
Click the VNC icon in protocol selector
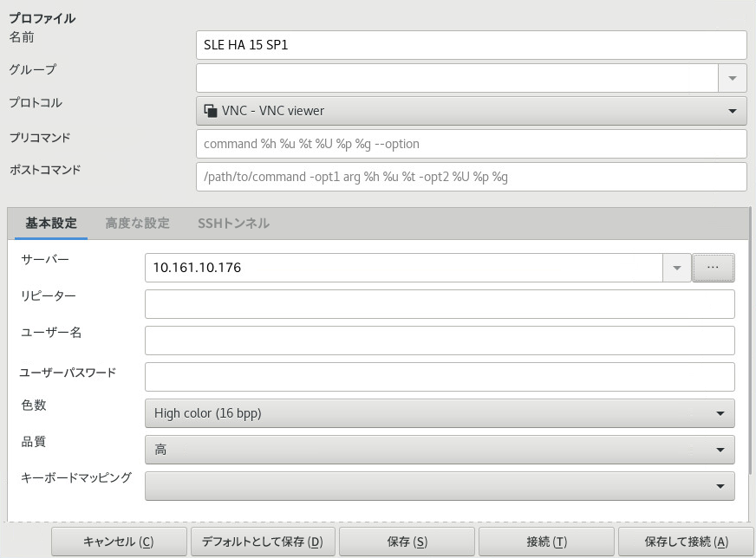click(x=210, y=111)
